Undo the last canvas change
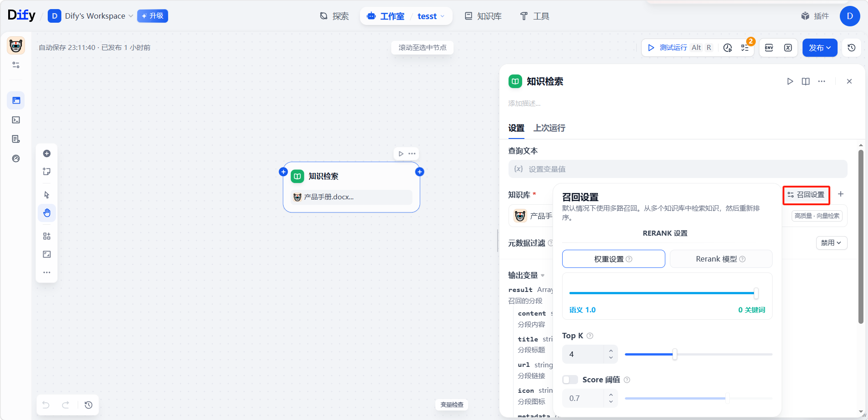 (46, 405)
